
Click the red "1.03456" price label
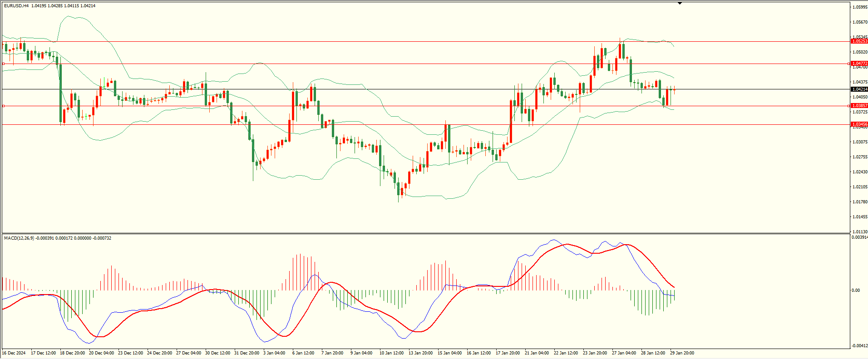coord(859,124)
